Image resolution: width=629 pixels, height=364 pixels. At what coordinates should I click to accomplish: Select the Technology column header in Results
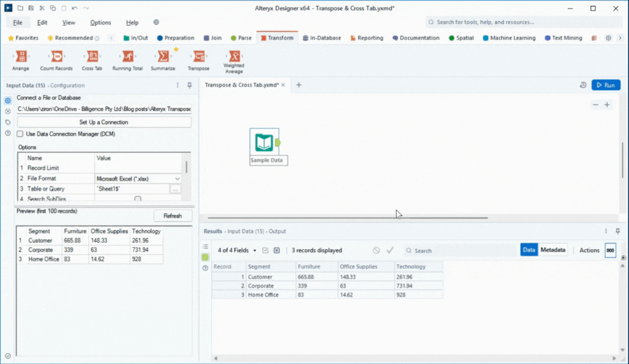coord(418,266)
